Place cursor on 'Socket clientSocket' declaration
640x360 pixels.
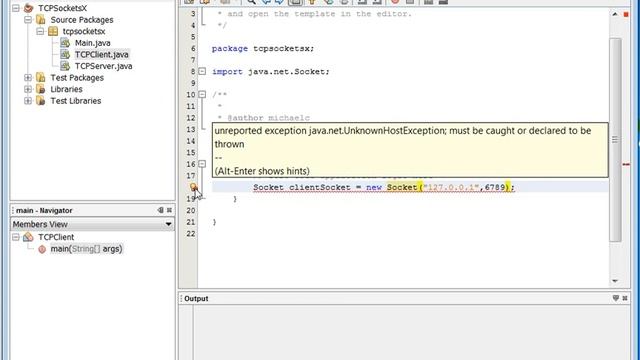coord(302,187)
